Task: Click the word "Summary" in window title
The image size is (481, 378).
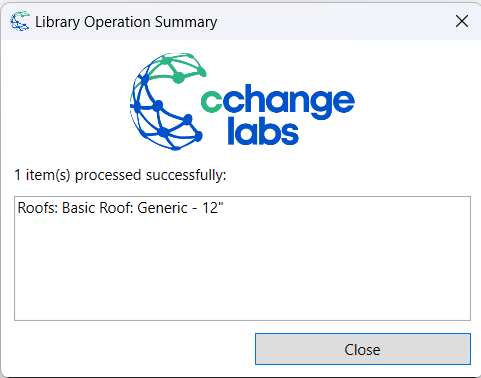Action: (186, 22)
